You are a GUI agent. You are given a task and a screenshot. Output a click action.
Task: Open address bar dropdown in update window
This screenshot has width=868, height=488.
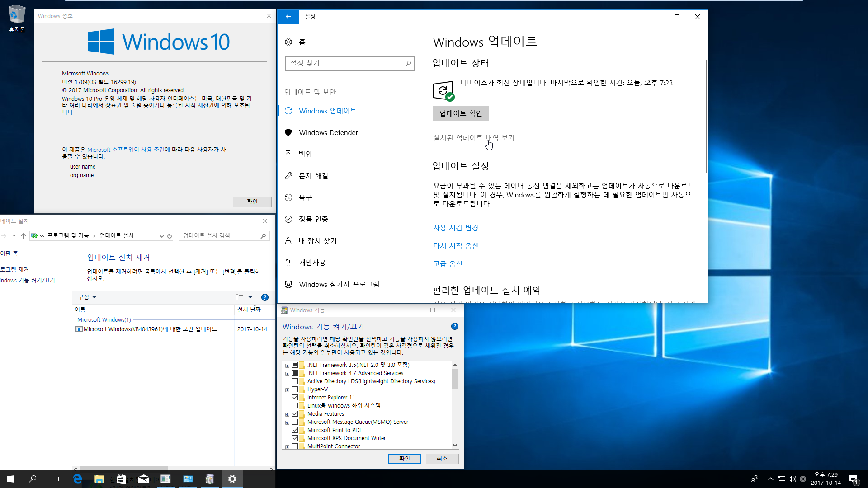click(161, 236)
